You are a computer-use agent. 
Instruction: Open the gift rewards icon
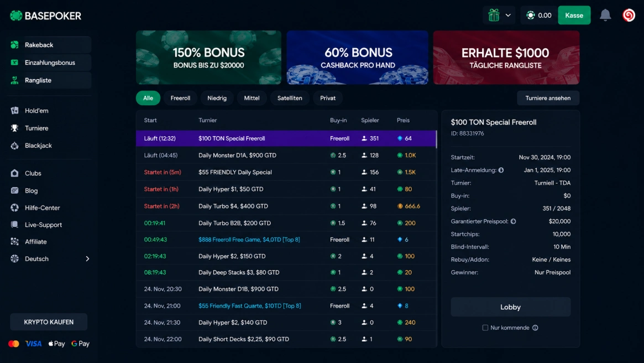click(x=494, y=15)
